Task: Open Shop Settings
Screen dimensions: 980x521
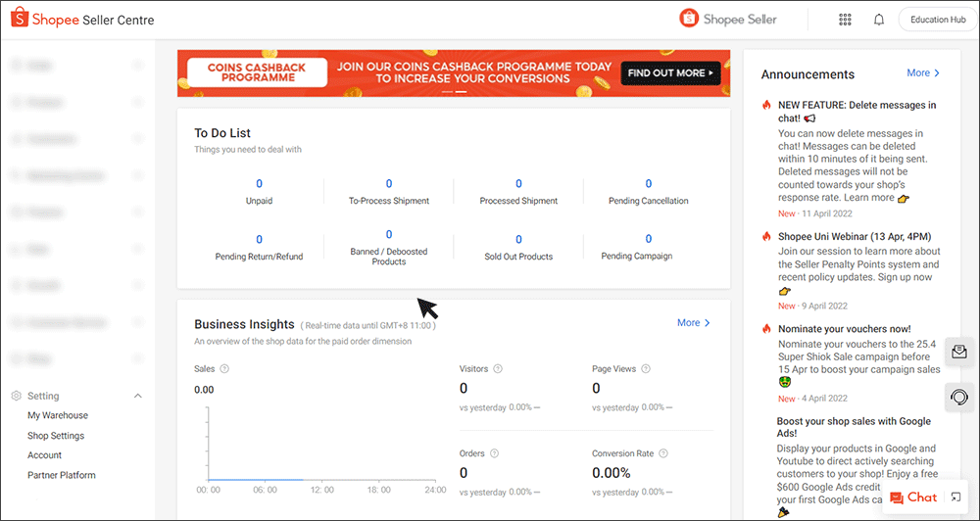Action: click(56, 436)
